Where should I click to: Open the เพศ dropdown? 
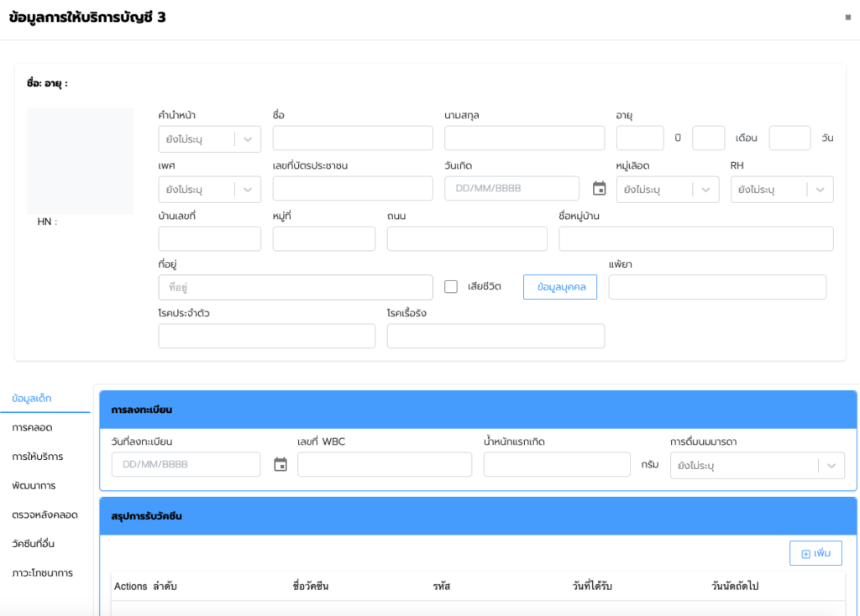[x=209, y=190]
